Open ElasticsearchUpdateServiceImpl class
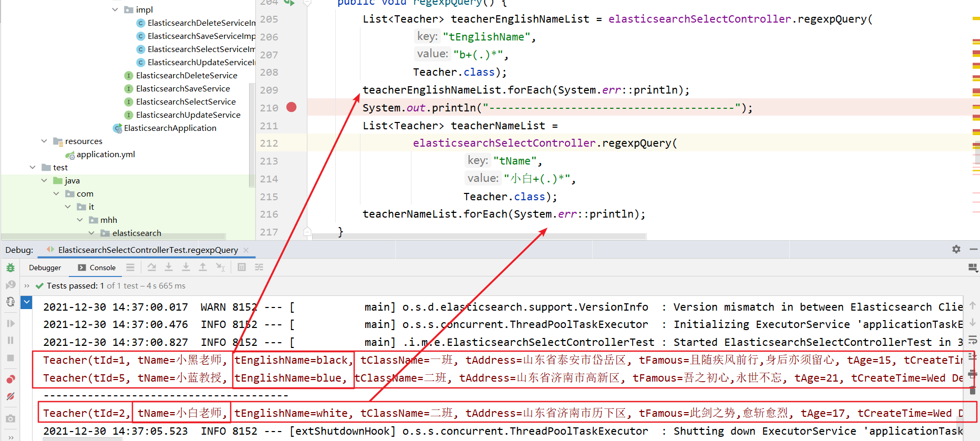The image size is (980, 441). click(197, 62)
